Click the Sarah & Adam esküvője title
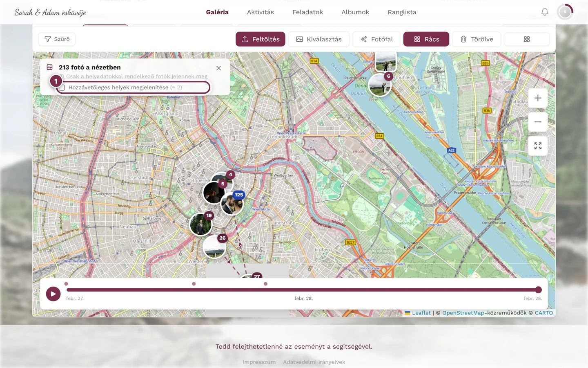588x368 pixels. [50, 12]
